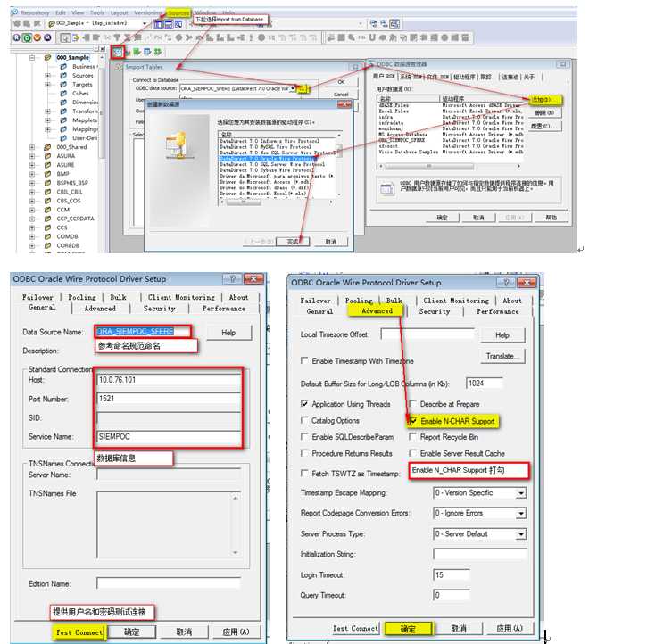
Task: Collapse the 000_Sample tree node
Action: coord(32,58)
